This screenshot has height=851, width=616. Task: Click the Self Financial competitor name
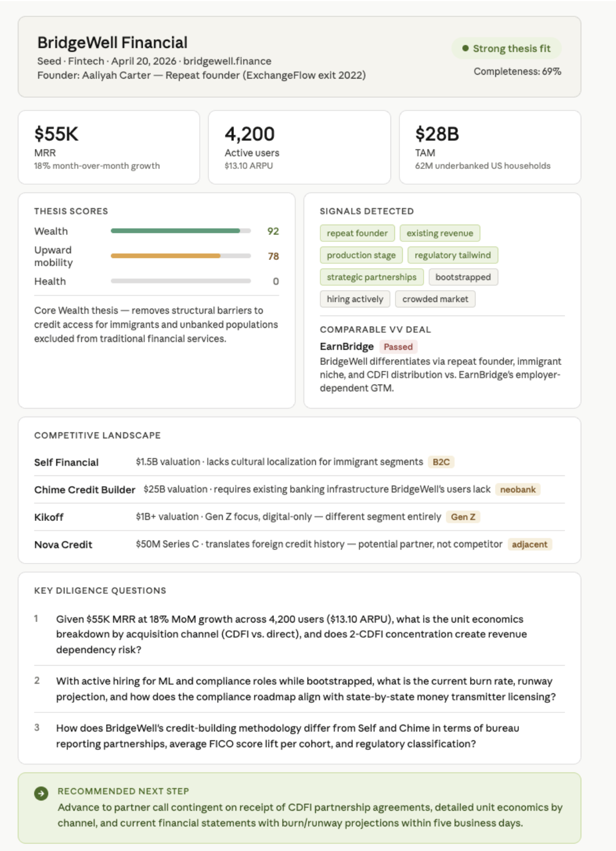(66, 463)
